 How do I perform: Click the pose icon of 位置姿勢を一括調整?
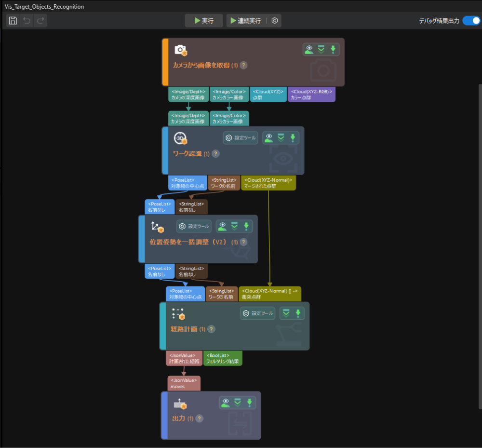coord(158,227)
